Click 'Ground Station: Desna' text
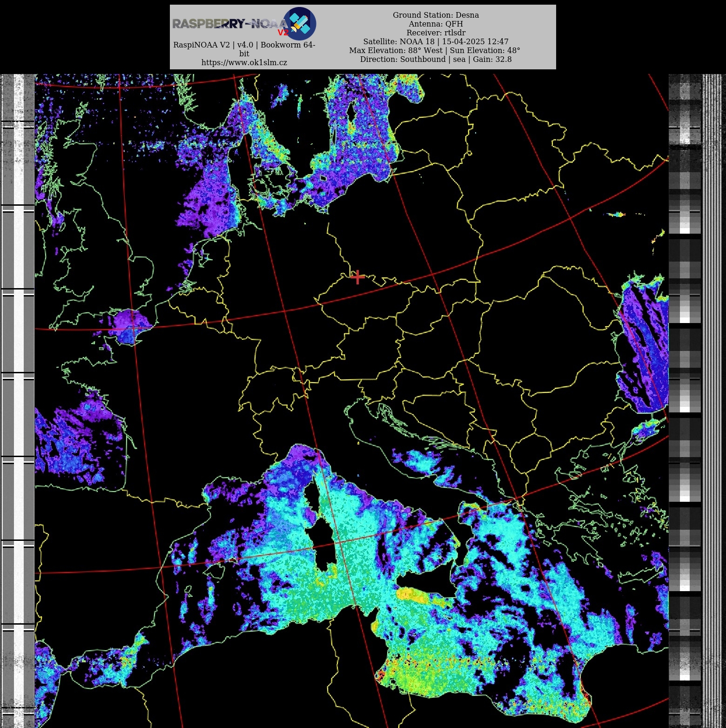This screenshot has width=726, height=728. tap(436, 15)
